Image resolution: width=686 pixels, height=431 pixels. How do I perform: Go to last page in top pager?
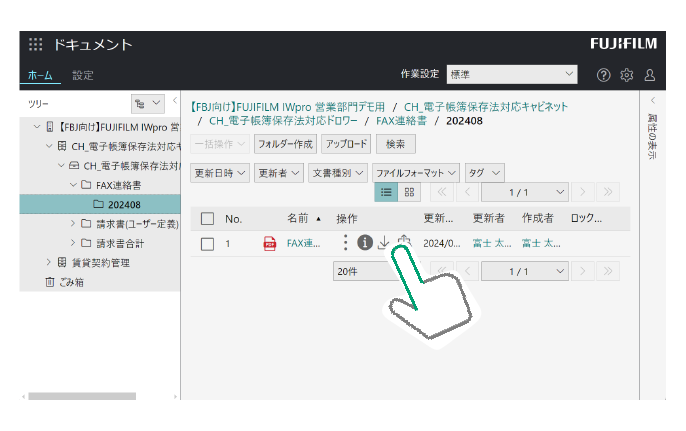(608, 192)
